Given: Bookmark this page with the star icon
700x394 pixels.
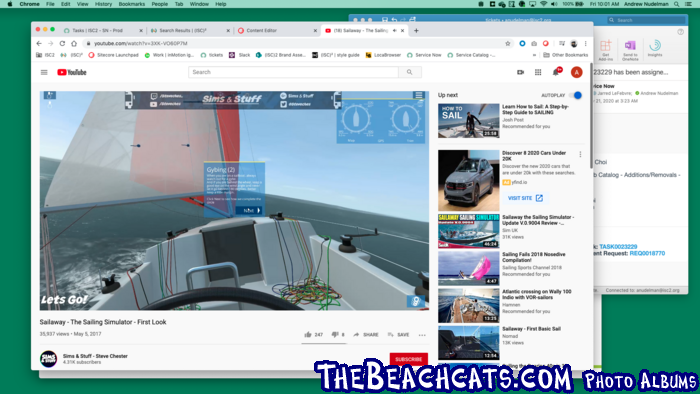Looking at the screenshot, I should pyautogui.click(x=508, y=43).
